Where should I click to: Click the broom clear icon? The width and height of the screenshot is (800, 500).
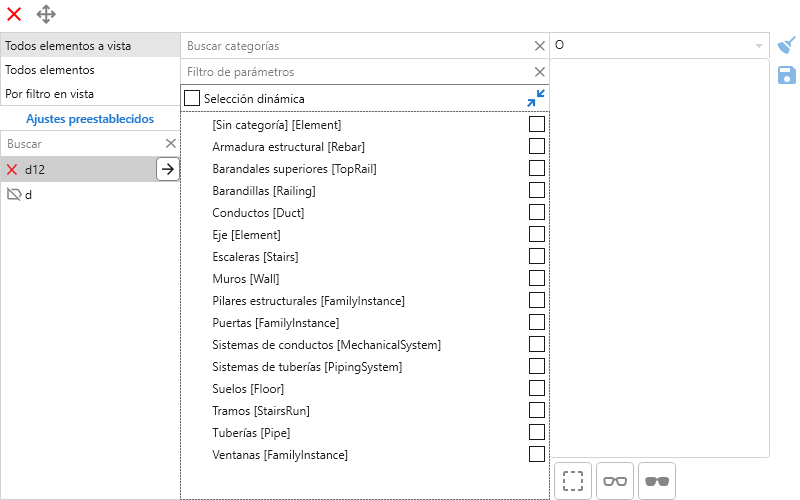[787, 46]
